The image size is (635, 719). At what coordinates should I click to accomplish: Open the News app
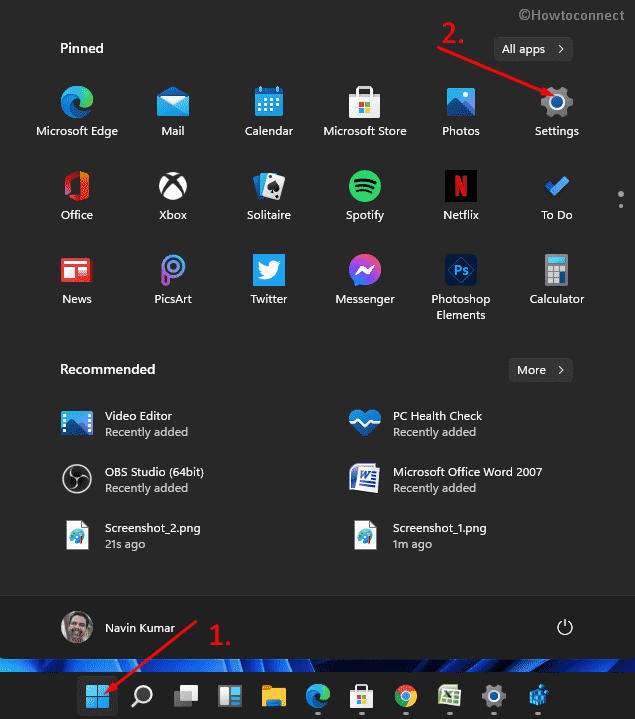coord(77,279)
